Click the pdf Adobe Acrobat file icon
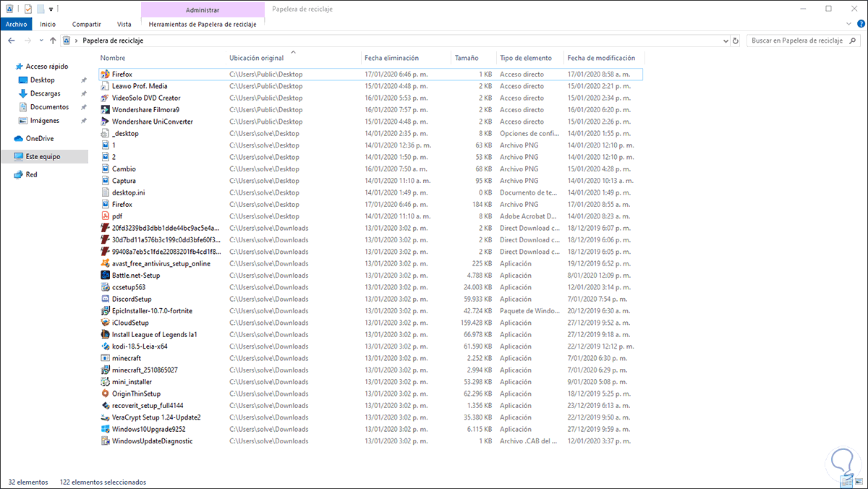This screenshot has width=868, height=489. (105, 216)
